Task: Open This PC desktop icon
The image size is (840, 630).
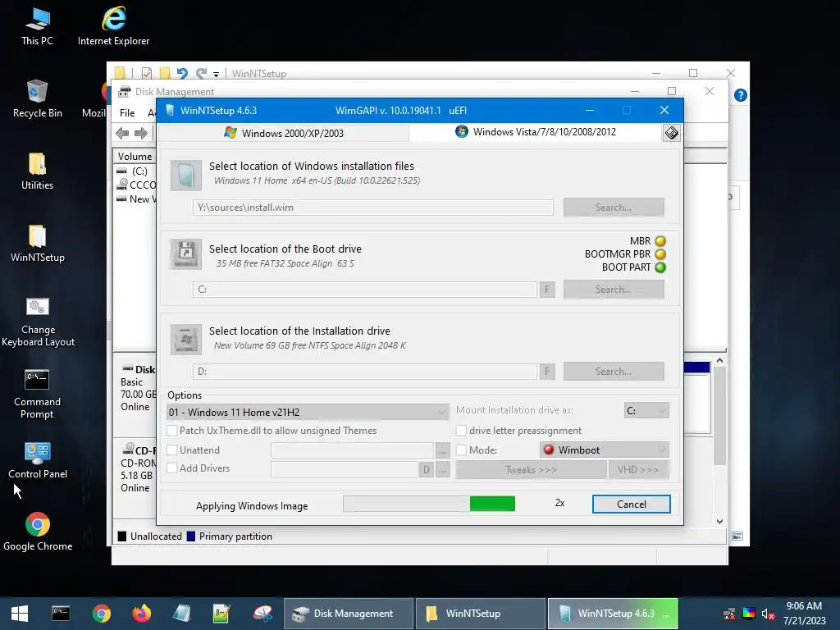Action: click(37, 25)
